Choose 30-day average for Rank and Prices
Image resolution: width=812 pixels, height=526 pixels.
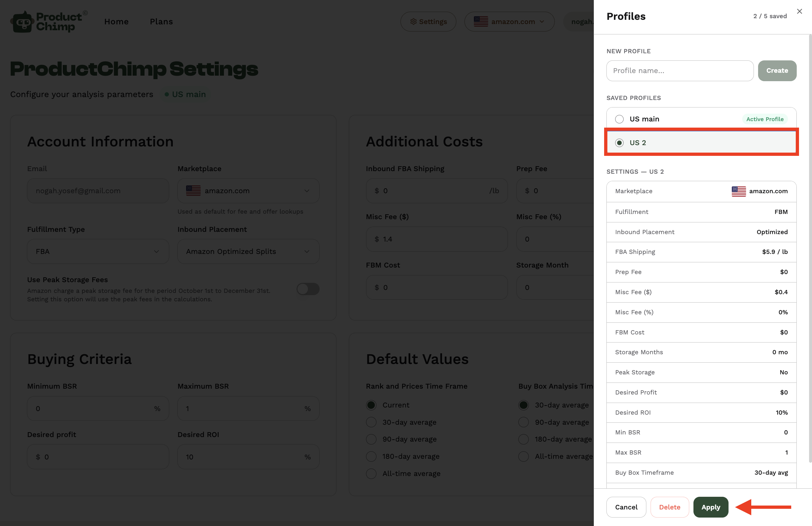pyautogui.click(x=371, y=422)
